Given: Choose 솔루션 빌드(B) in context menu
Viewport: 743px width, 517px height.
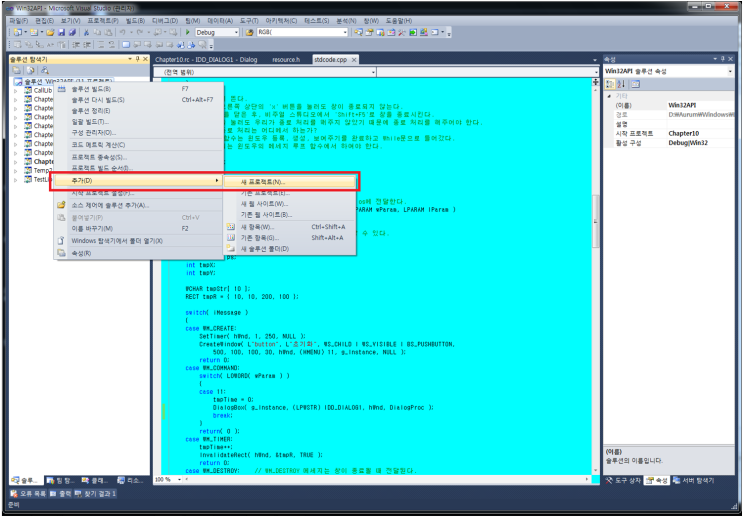Looking at the screenshot, I should point(138,89).
